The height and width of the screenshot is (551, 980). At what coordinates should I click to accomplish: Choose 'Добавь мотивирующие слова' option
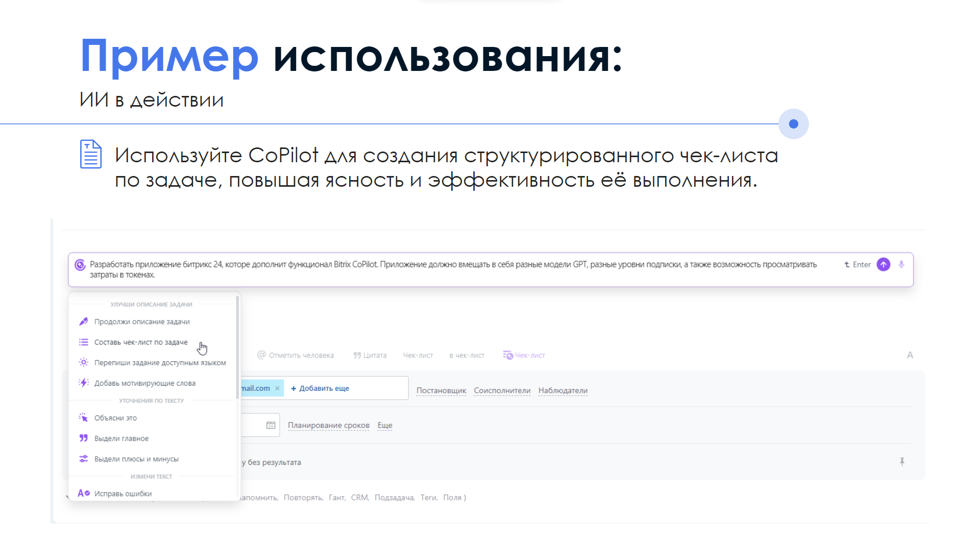click(x=145, y=383)
